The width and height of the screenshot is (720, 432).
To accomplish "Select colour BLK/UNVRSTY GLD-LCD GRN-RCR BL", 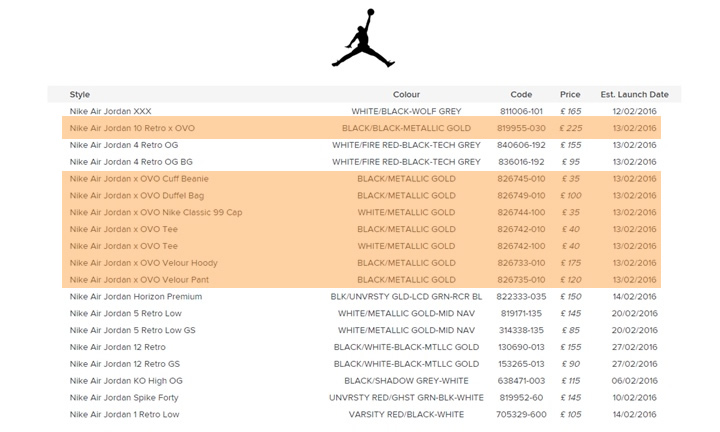I will [x=406, y=297].
